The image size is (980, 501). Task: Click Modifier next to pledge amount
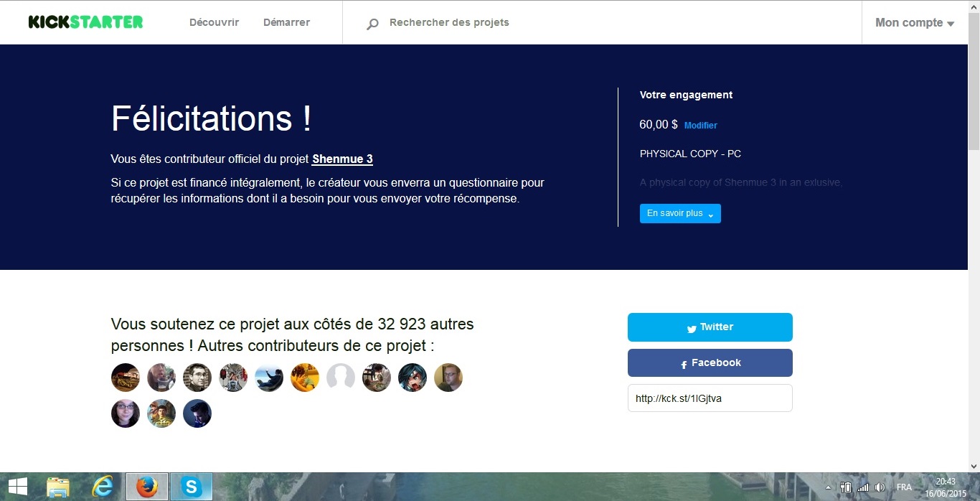point(700,126)
